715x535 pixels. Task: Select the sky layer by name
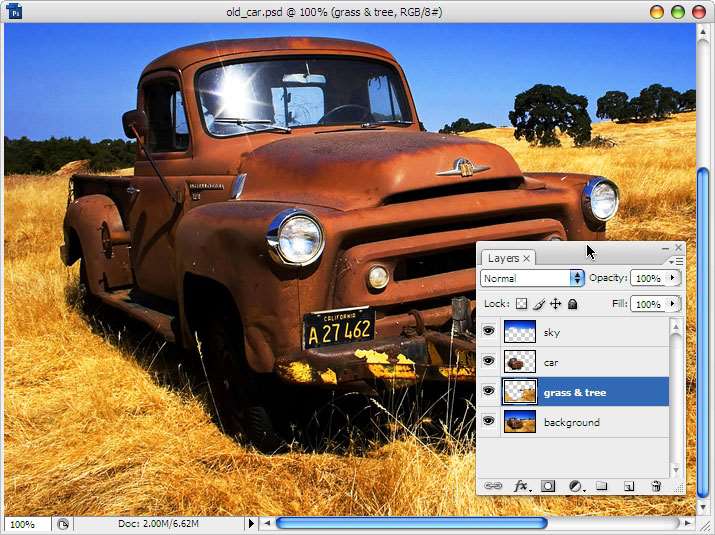click(x=552, y=332)
